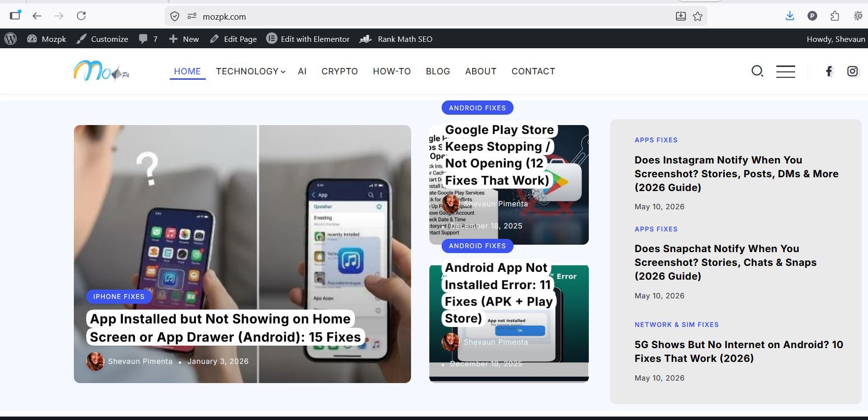Click the install app icon in the address bar
This screenshot has width=868, height=420.
[680, 16]
